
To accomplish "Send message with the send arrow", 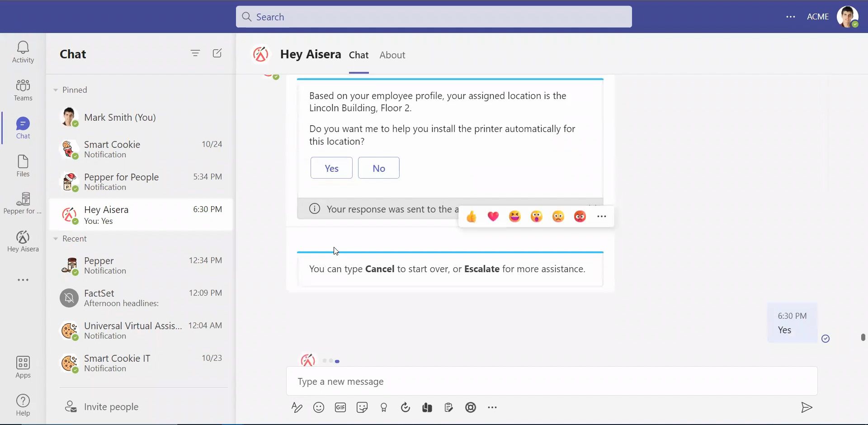I will pos(807,408).
